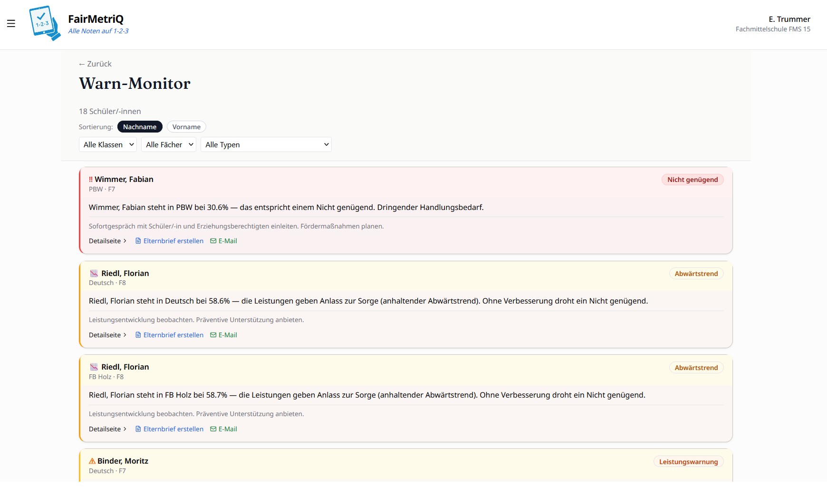Click 'Deutsch · F8' subject label
The image size is (827, 504).
107,283
